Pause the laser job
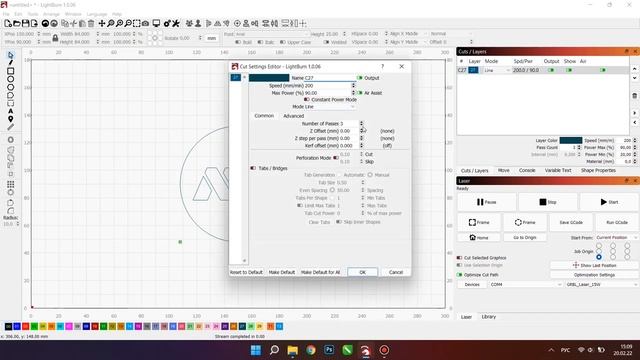Screen dimensions: 640x360 coord(487,202)
